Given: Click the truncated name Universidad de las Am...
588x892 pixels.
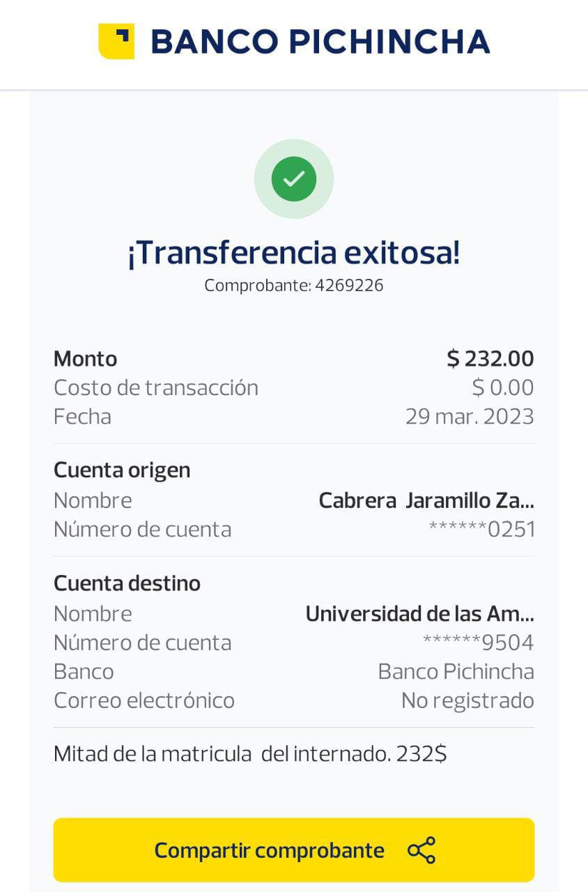Looking at the screenshot, I should point(419,613).
